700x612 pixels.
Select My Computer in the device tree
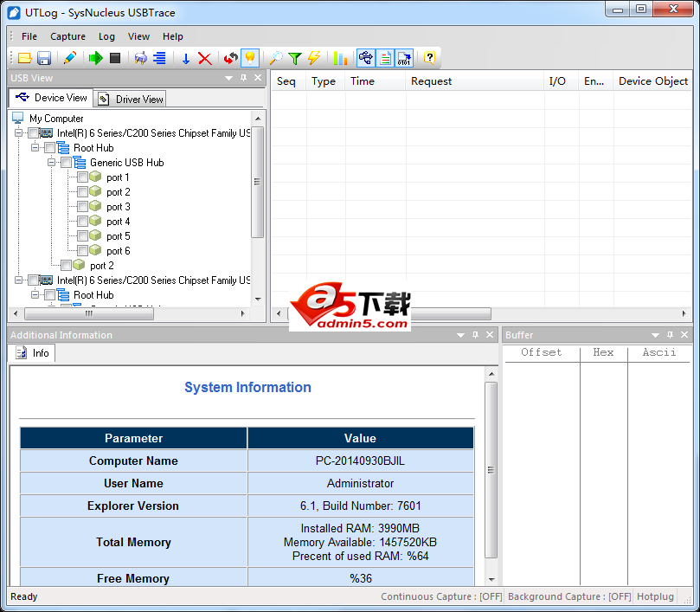pyautogui.click(x=56, y=119)
